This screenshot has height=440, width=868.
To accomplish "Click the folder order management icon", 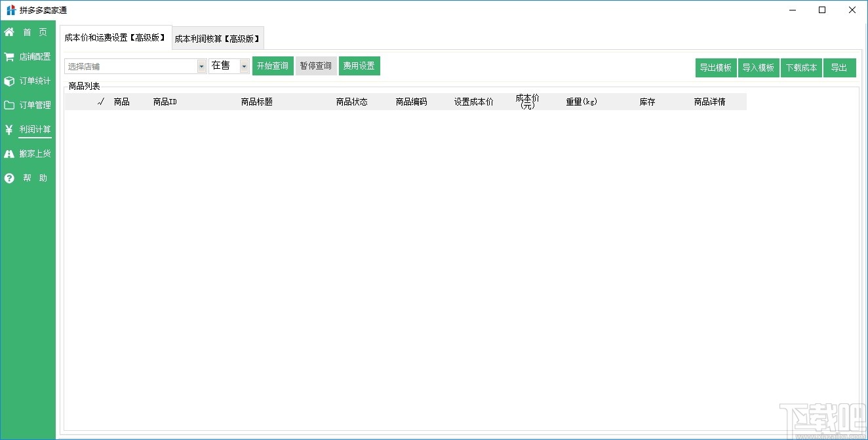I will pos(9,105).
